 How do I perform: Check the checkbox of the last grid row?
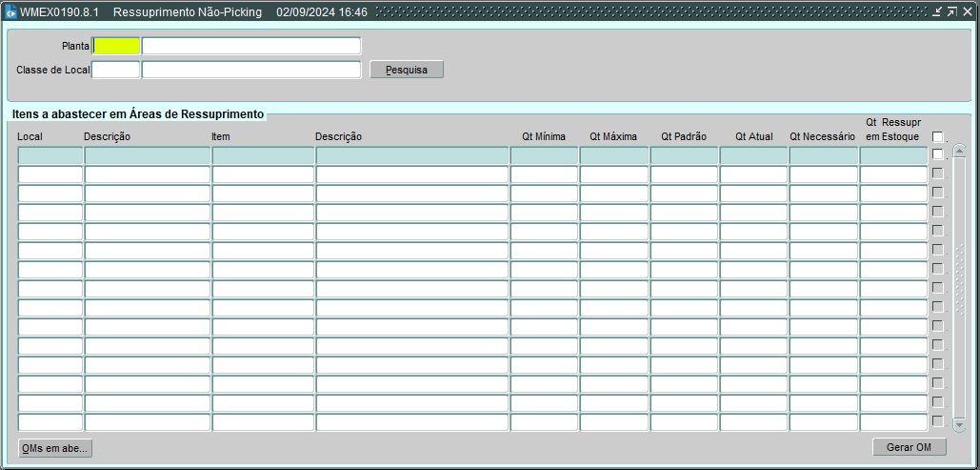[x=937, y=421]
